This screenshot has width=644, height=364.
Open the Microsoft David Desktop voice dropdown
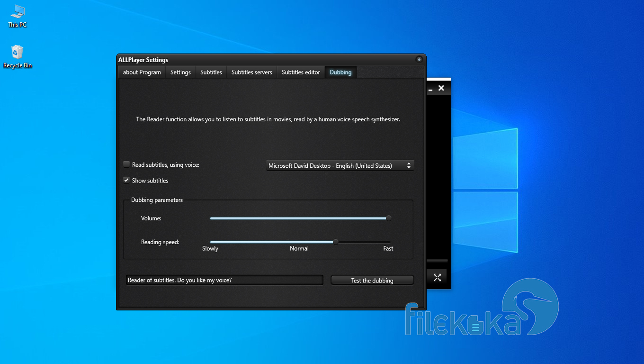(x=340, y=165)
